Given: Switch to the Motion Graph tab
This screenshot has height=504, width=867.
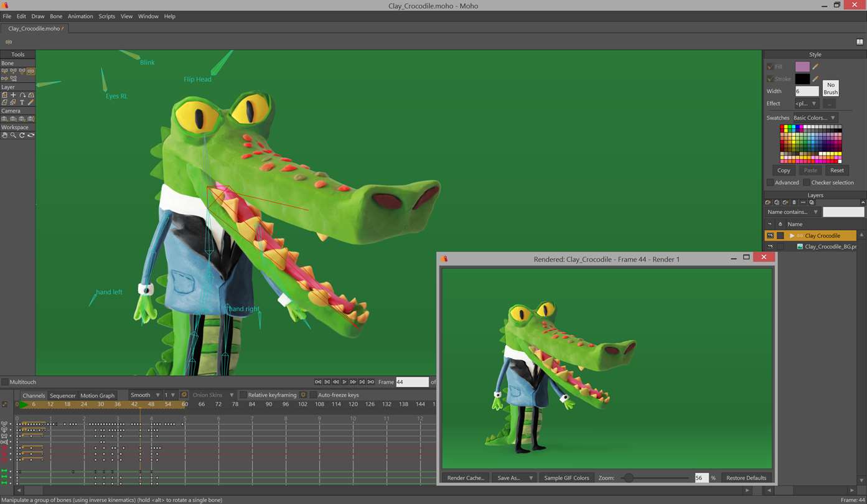Looking at the screenshot, I should [97, 396].
